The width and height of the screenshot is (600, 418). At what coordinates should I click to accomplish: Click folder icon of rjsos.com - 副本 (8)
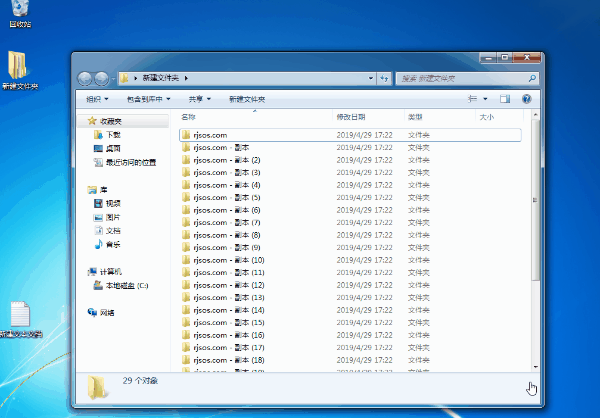click(x=186, y=235)
